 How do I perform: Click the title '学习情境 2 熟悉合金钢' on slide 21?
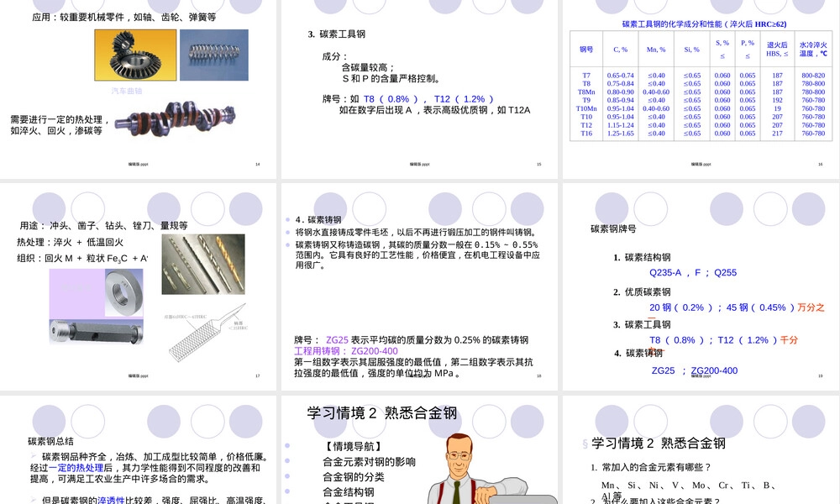tap(382, 413)
